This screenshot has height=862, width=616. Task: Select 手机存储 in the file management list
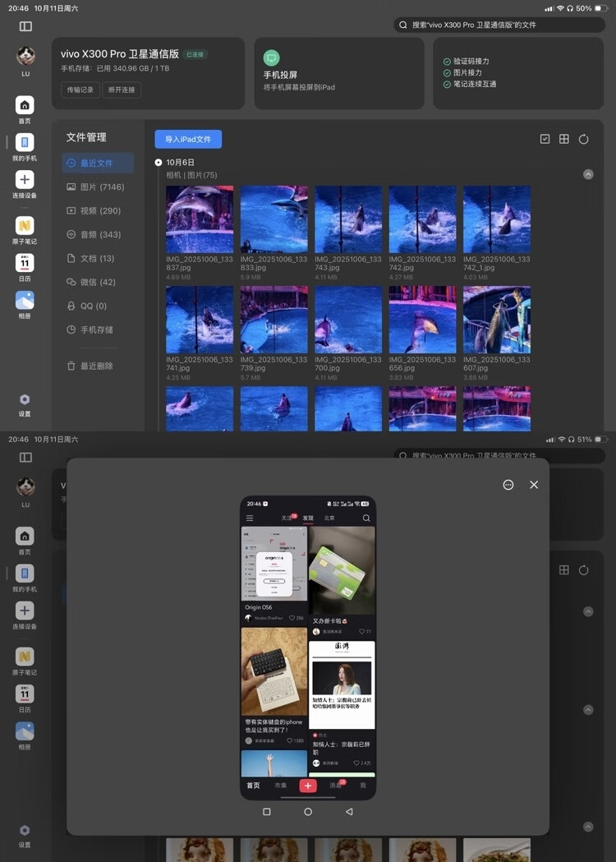click(96, 330)
